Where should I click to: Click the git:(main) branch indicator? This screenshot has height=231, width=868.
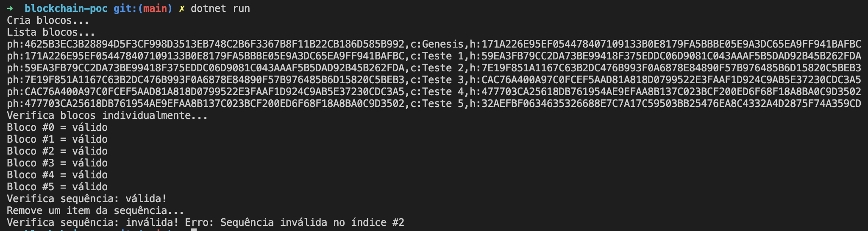(143, 8)
